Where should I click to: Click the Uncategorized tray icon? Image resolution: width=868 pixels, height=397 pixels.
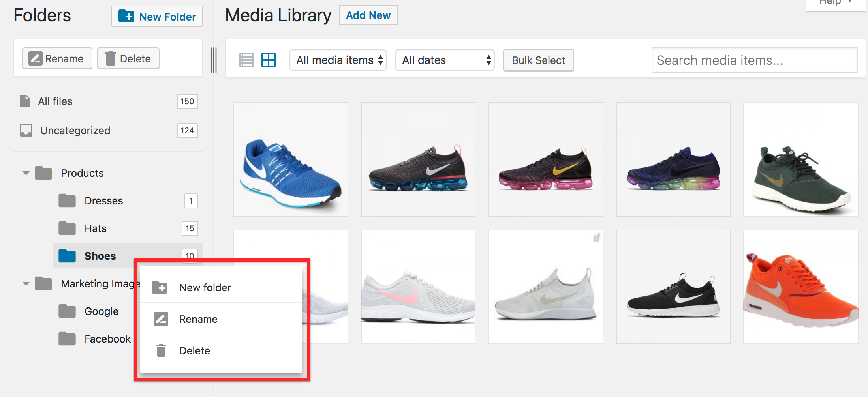tap(26, 130)
